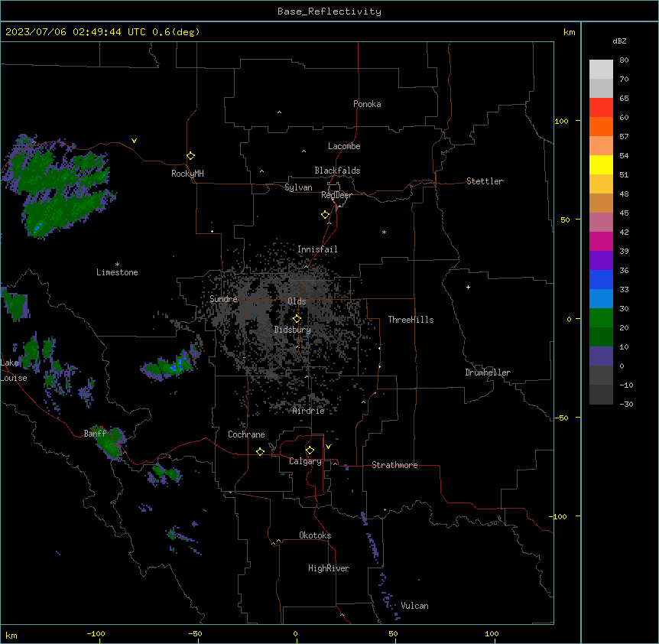The width and height of the screenshot is (659, 644).
Task: Click the ThreeHills city label
Action: point(411,320)
